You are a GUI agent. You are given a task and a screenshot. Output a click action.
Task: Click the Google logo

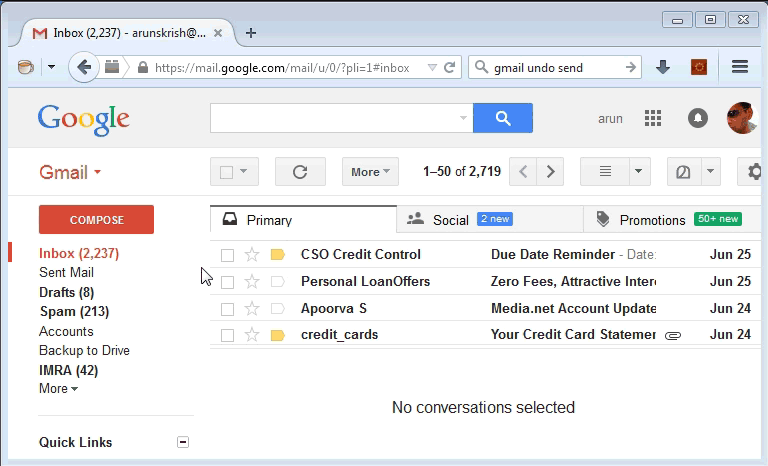[84, 119]
